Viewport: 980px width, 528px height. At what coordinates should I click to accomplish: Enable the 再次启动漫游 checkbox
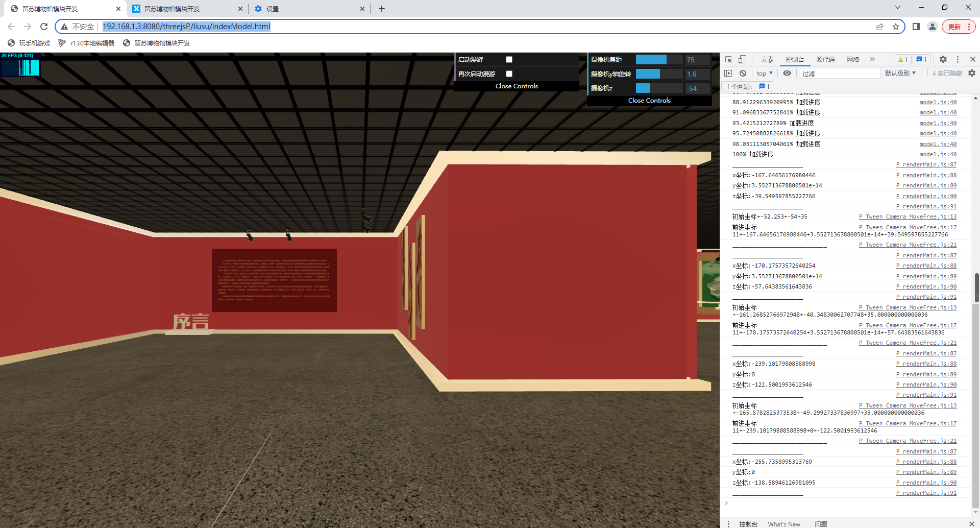pyautogui.click(x=509, y=74)
